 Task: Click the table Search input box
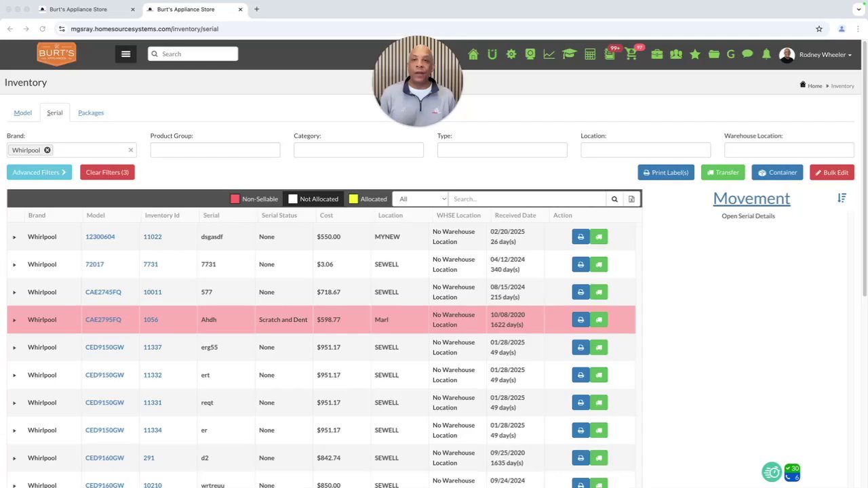tap(527, 199)
